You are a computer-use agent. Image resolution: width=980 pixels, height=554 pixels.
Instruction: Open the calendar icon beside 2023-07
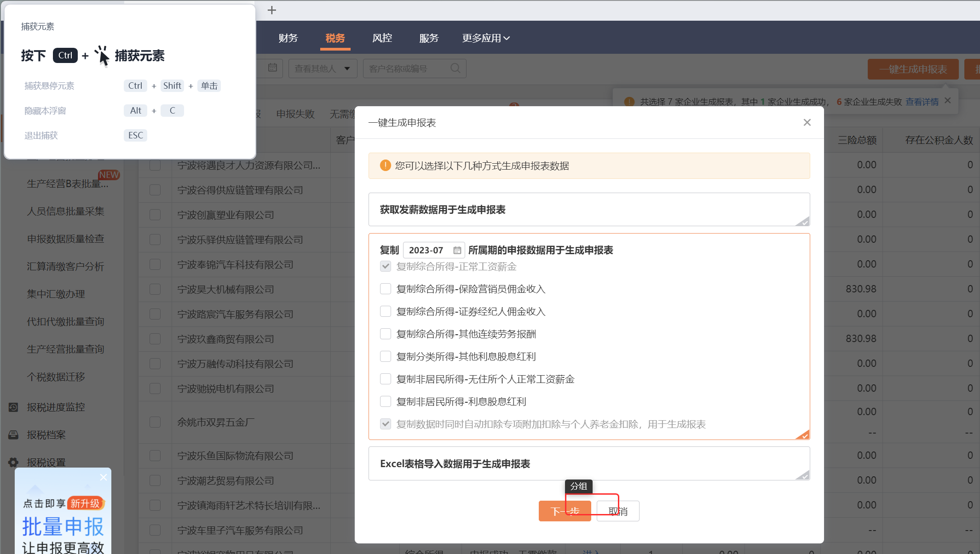(457, 250)
